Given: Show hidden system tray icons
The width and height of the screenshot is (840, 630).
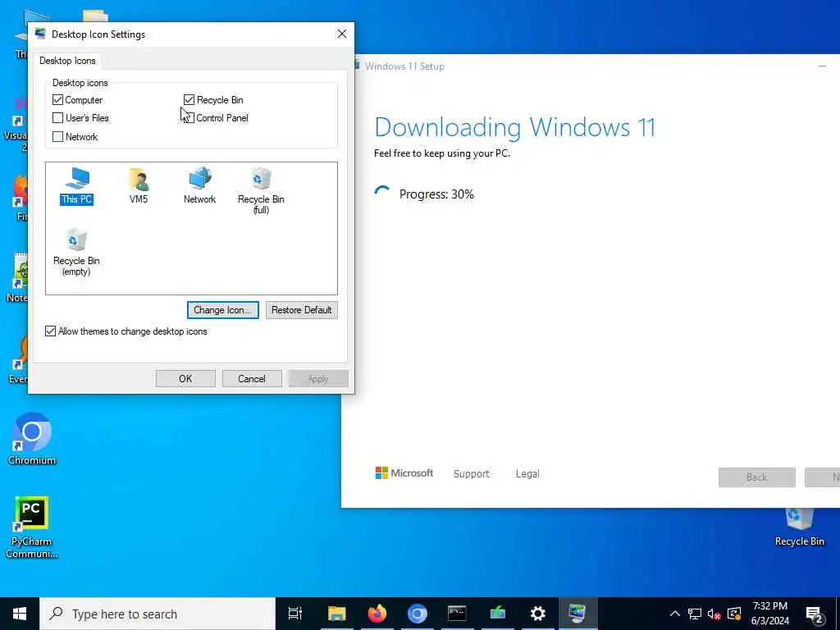Looking at the screenshot, I should coord(675,614).
